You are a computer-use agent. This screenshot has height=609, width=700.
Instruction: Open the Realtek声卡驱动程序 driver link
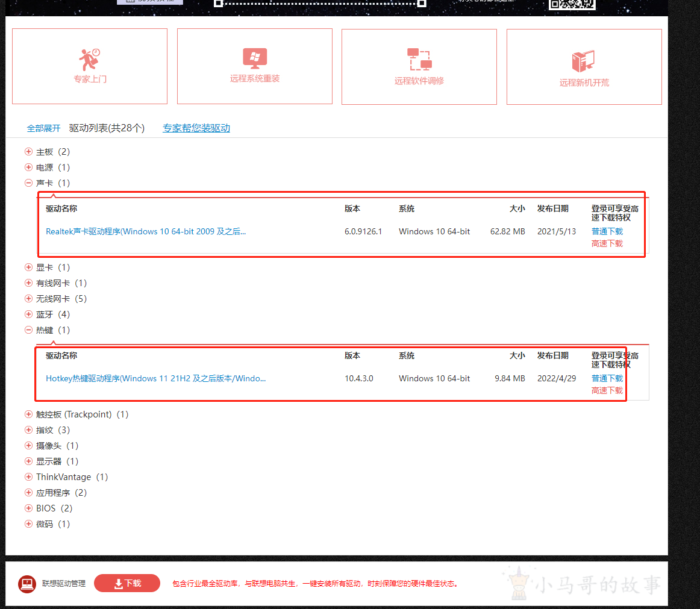(146, 231)
